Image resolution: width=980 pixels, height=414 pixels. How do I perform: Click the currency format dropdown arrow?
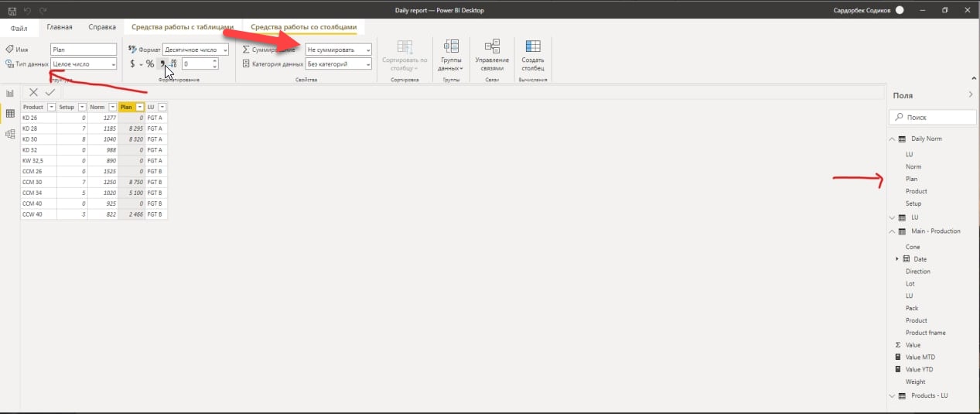(141, 64)
